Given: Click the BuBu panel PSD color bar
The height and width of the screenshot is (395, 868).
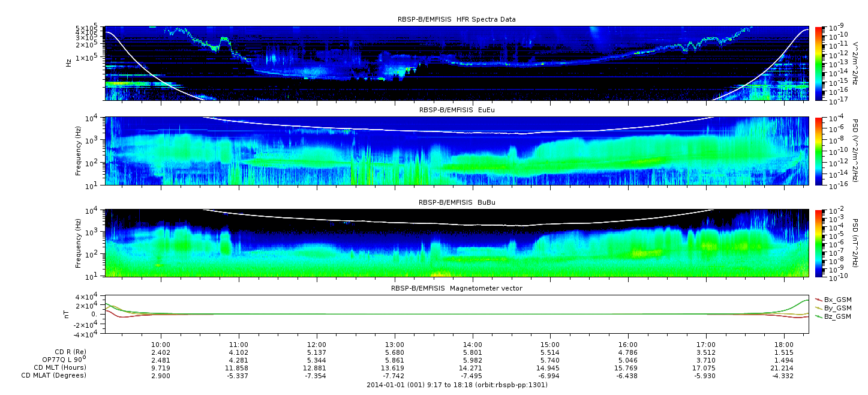Looking at the screenshot, I should click(x=818, y=243).
